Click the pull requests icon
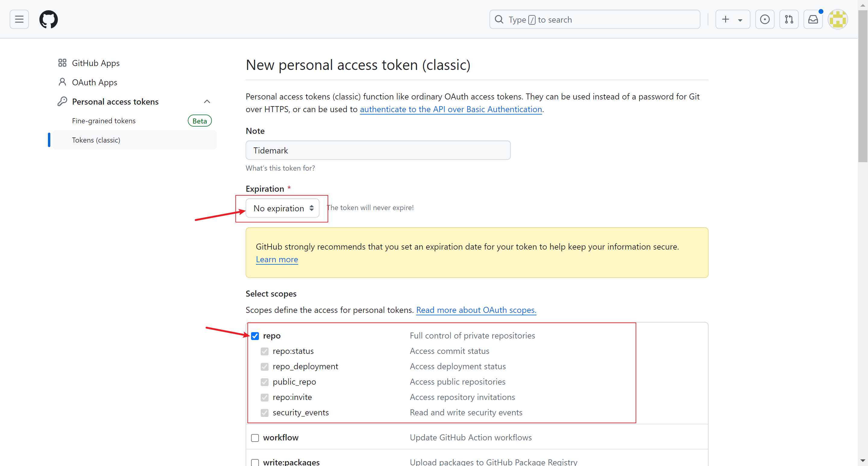 (789, 19)
